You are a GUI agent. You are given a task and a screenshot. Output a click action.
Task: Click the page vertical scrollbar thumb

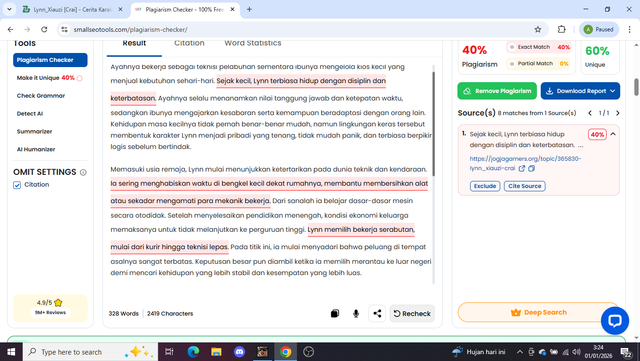pos(636,87)
